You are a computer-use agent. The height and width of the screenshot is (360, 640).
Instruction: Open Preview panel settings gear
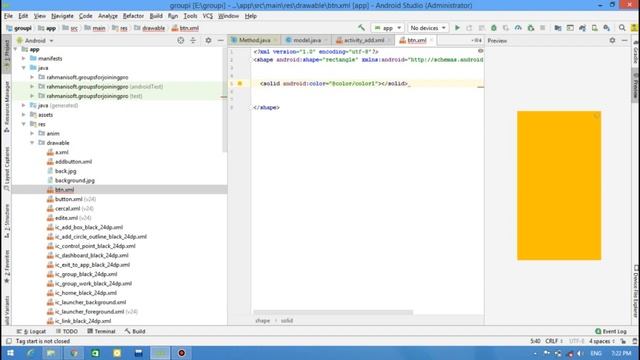pyautogui.click(x=612, y=40)
